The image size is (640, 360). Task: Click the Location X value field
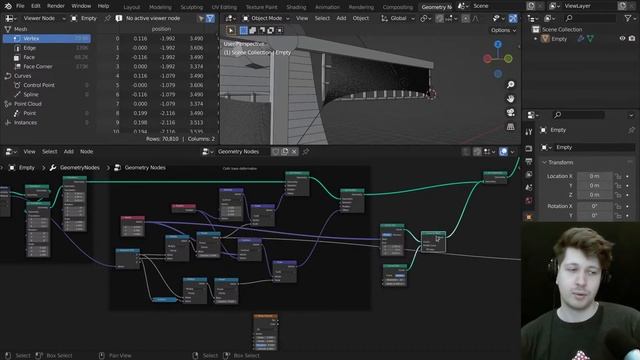tap(594, 176)
